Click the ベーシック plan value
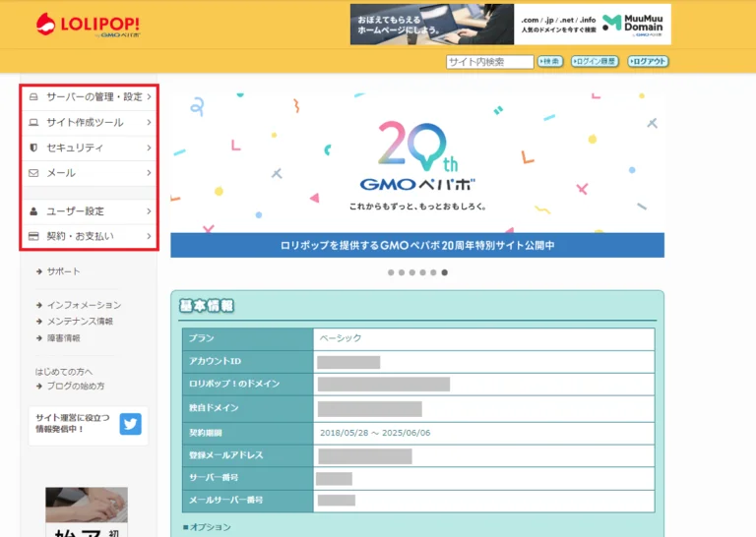Viewport: 756px width, 537px height. point(341,338)
